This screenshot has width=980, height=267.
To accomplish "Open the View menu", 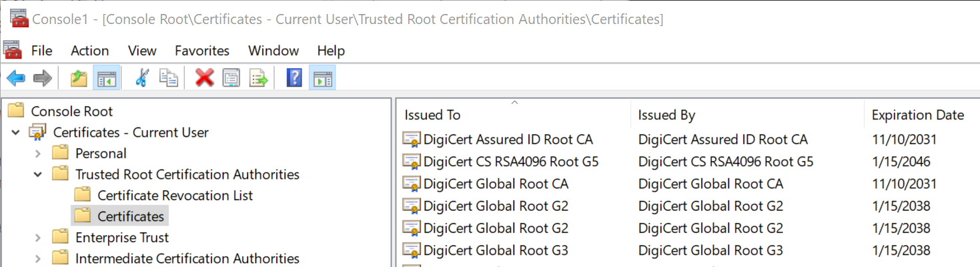I will (x=142, y=51).
